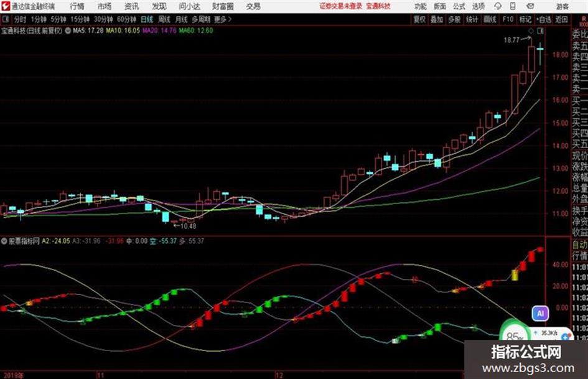Switch to the 60分钟 period tab
The image size is (588, 379).
point(126,19)
